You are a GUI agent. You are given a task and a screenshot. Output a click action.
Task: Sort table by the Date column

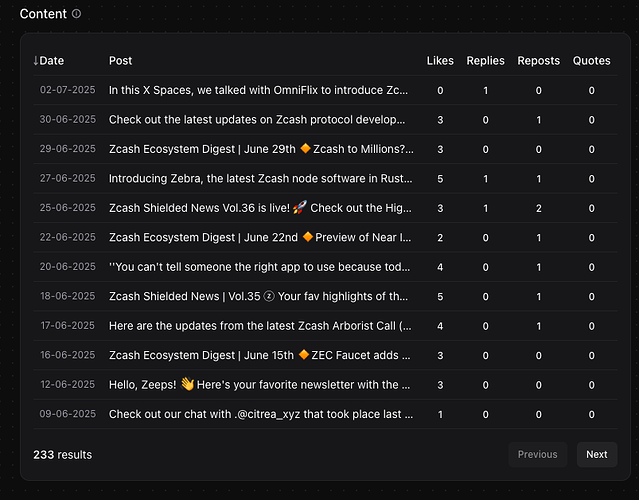49,61
